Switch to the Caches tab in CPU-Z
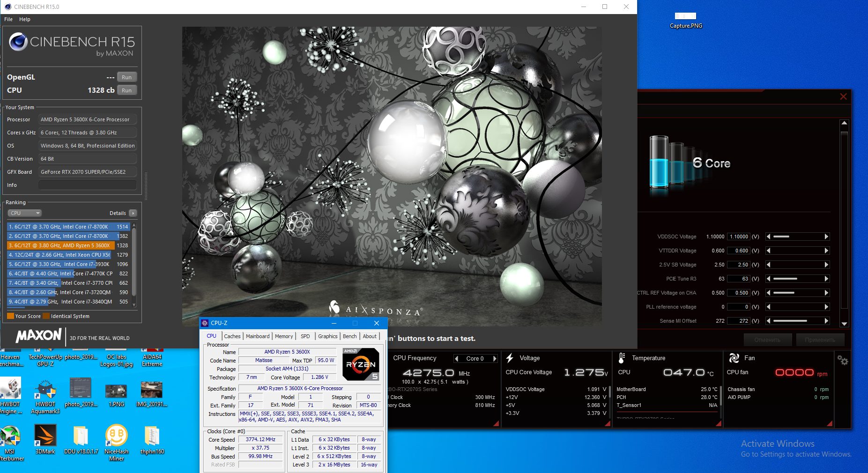Image resolution: width=868 pixels, height=473 pixels. (x=232, y=336)
